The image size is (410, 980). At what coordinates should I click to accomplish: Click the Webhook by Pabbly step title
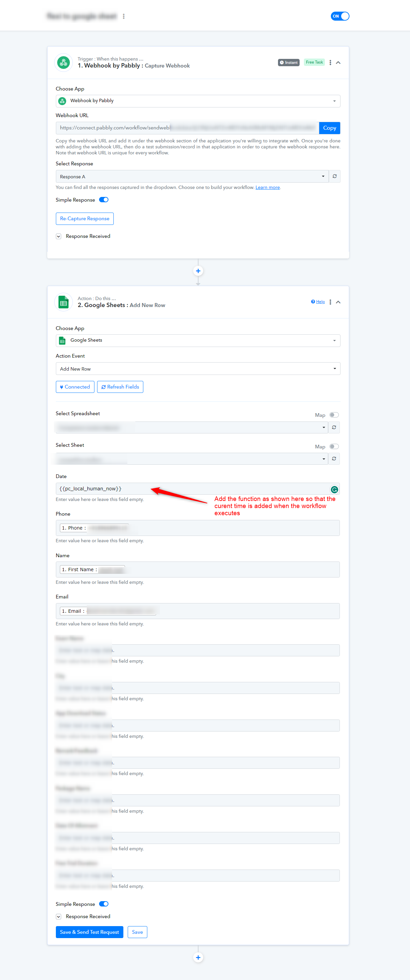click(133, 66)
